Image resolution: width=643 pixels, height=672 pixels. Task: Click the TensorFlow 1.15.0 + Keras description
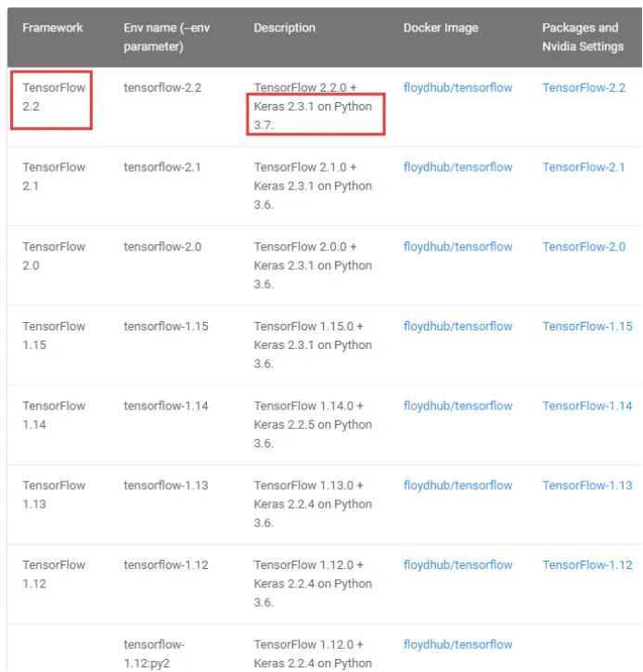pos(313,345)
